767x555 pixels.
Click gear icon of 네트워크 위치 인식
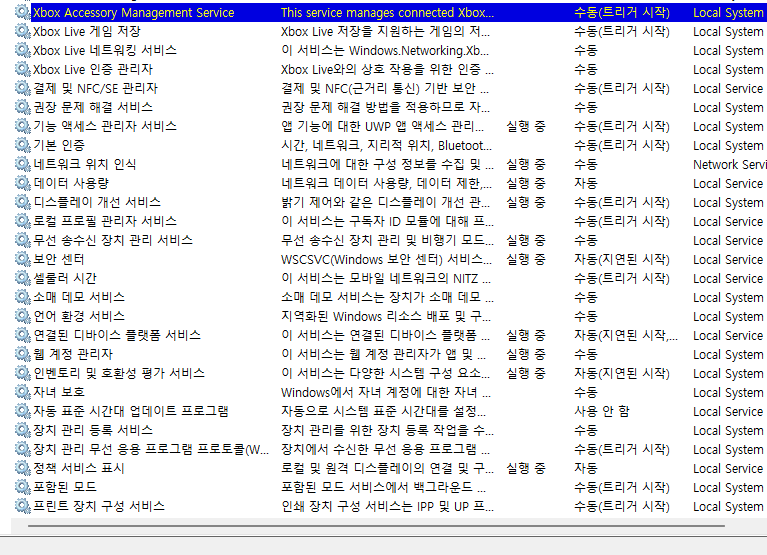click(x=23, y=164)
